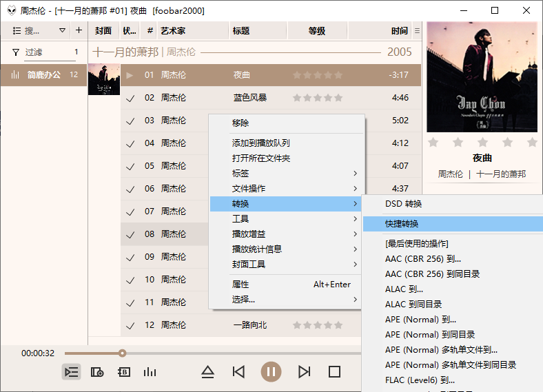Set first star rating under album art
Image resolution: width=543 pixels, height=392 pixels.
tap(433, 142)
